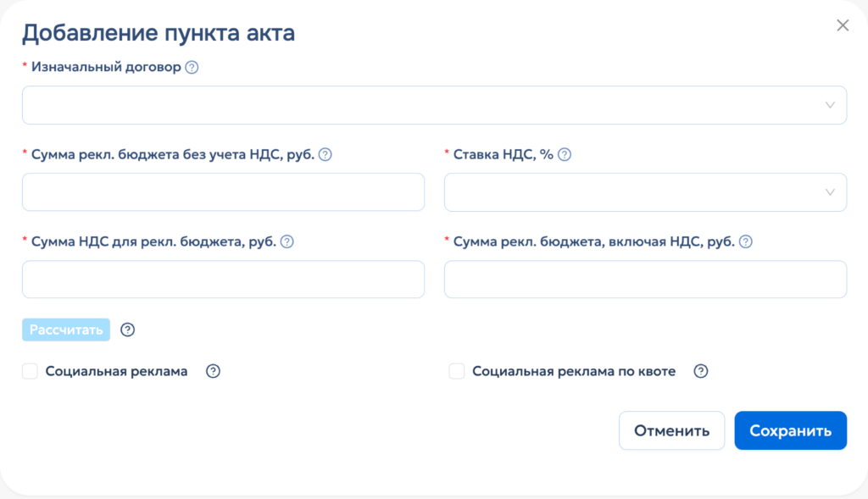Click the Отменить button
The height and width of the screenshot is (499, 868).
point(671,430)
